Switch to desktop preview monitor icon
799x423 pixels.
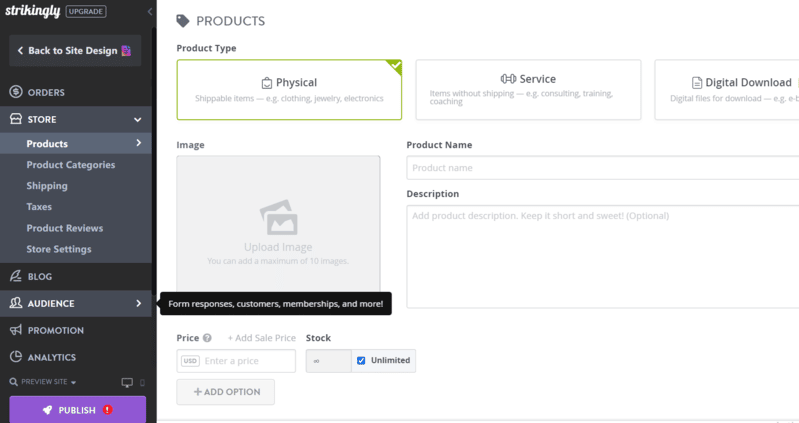127,382
